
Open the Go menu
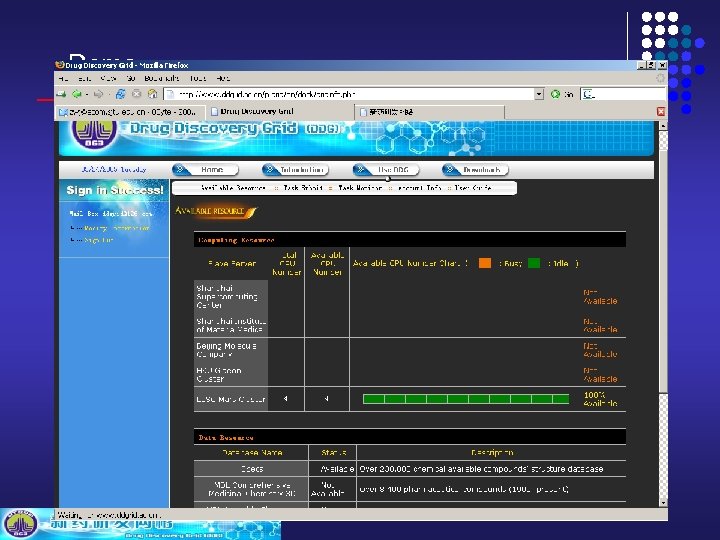131,79
